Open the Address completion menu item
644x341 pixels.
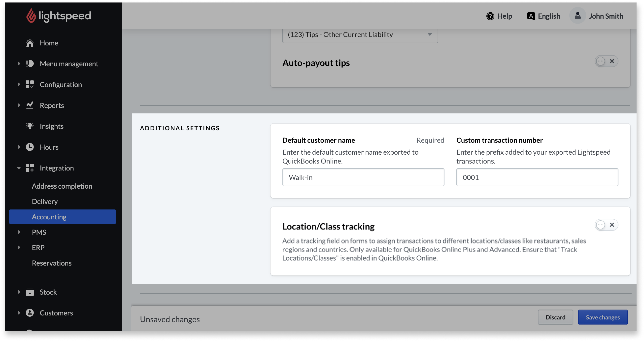tap(62, 186)
